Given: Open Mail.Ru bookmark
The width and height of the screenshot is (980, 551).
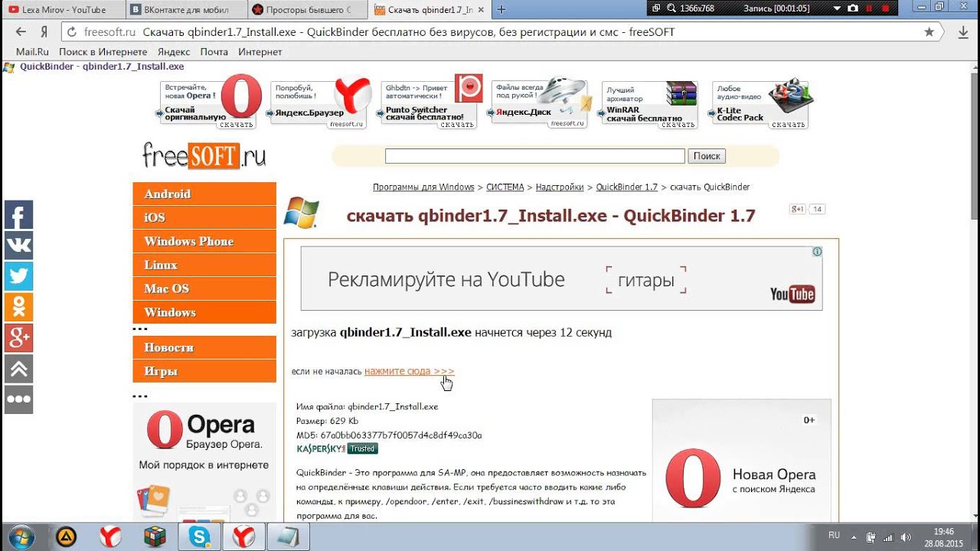Looking at the screenshot, I should [32, 52].
